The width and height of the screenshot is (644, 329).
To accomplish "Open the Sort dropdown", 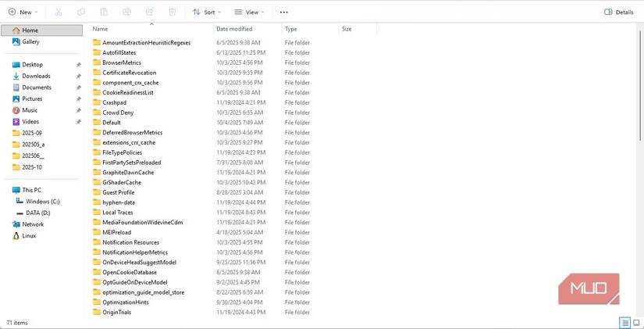I will [207, 13].
